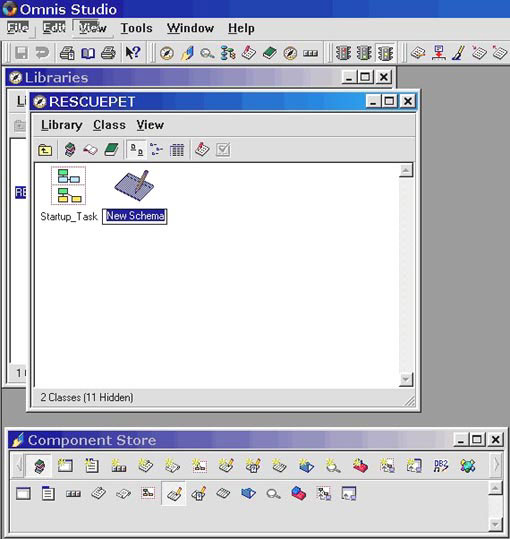Click the '2 Classes (11 Hidden)' status text
The image size is (510, 539).
[87, 397]
